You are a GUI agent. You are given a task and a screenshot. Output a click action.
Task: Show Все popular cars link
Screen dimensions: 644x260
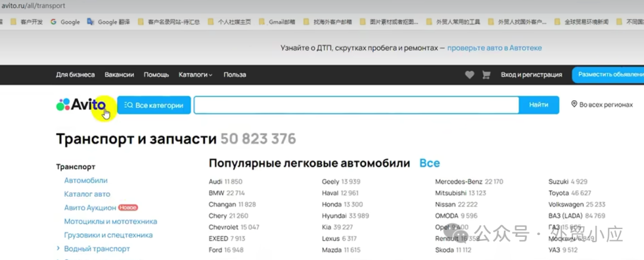coord(429,163)
